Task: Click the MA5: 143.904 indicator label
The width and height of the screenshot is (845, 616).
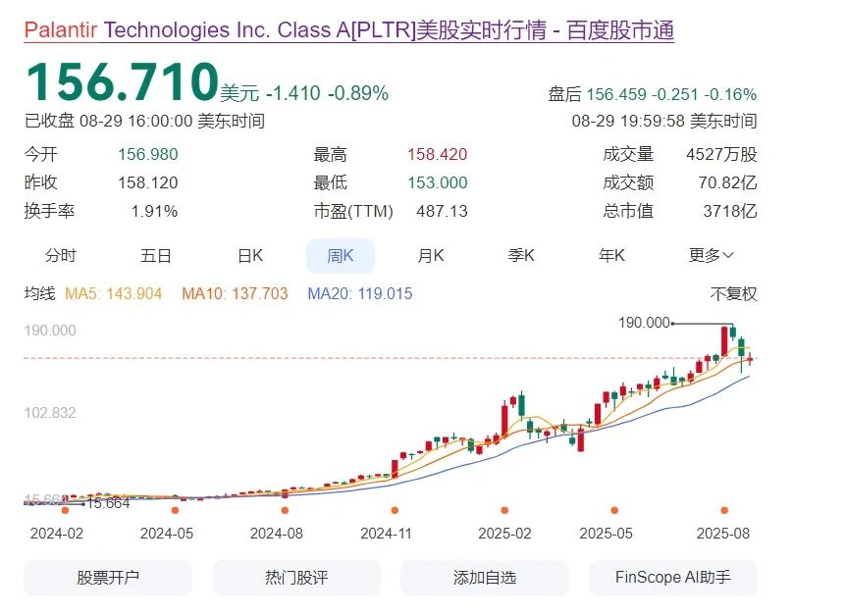Action: (113, 293)
